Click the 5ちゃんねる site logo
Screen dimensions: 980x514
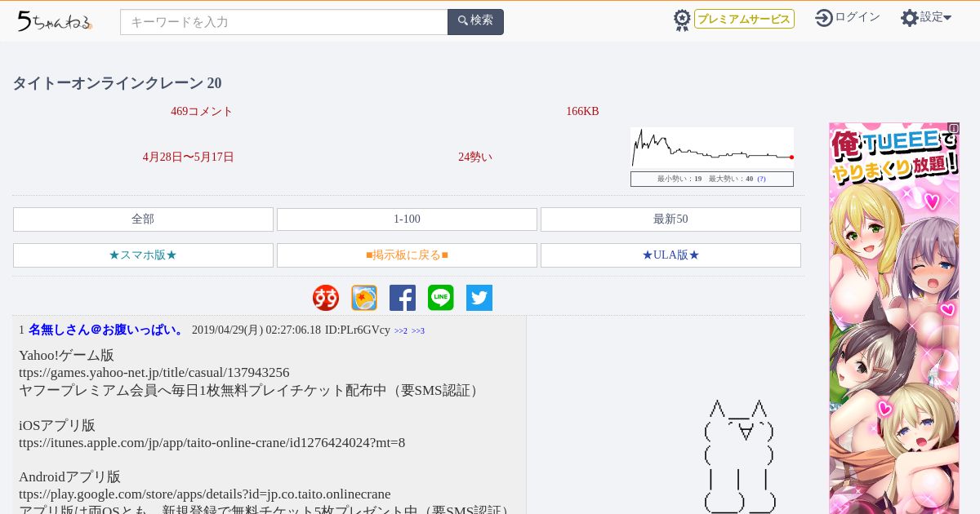[x=55, y=21]
